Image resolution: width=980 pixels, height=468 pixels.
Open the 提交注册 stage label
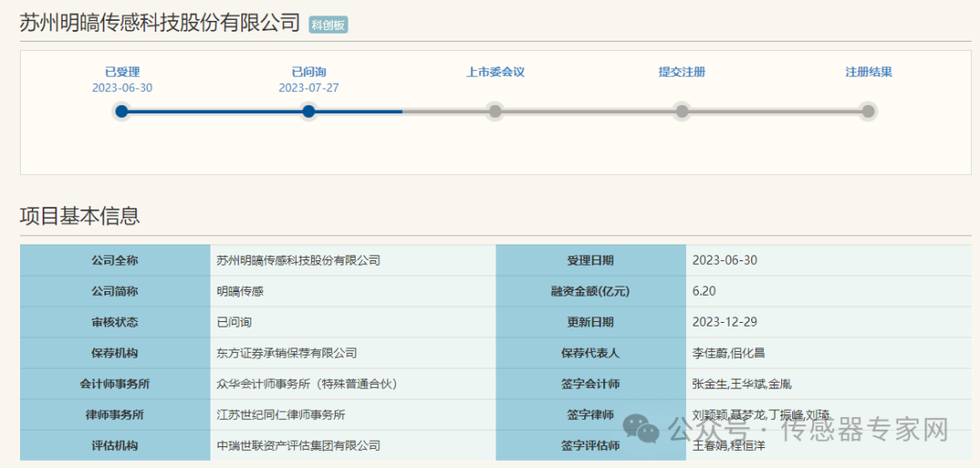point(681,72)
